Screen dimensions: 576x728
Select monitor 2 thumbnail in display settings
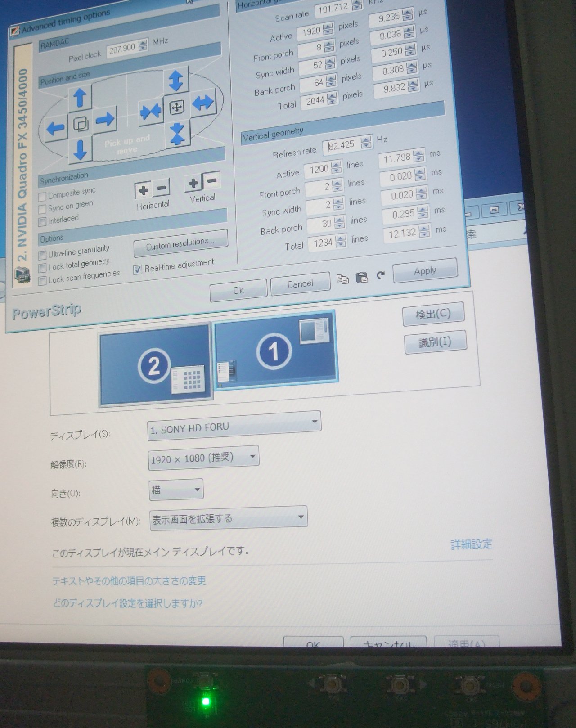point(155,364)
